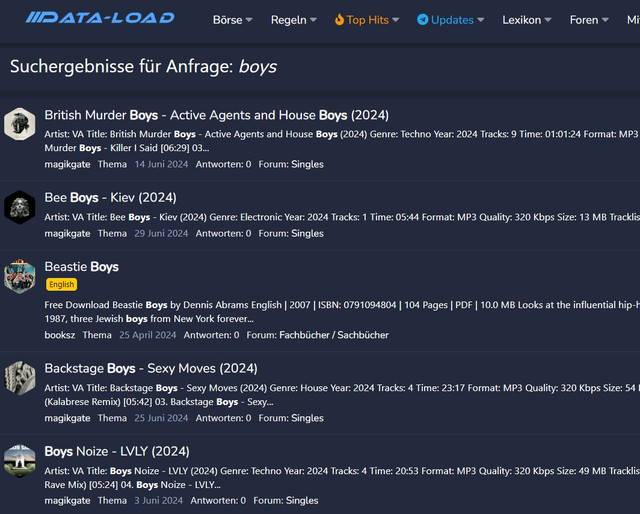Open Backstage Boys - Sexy Moves thread

point(151,368)
